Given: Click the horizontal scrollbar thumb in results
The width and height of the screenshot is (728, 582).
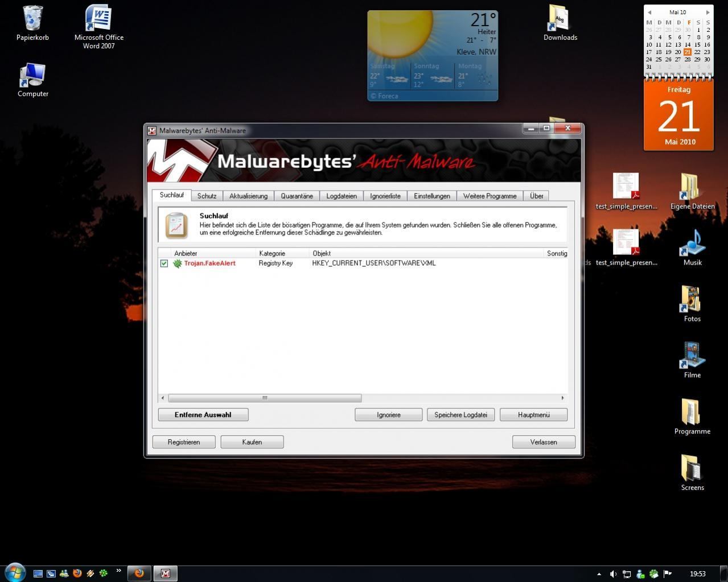Looking at the screenshot, I should pos(265,398).
